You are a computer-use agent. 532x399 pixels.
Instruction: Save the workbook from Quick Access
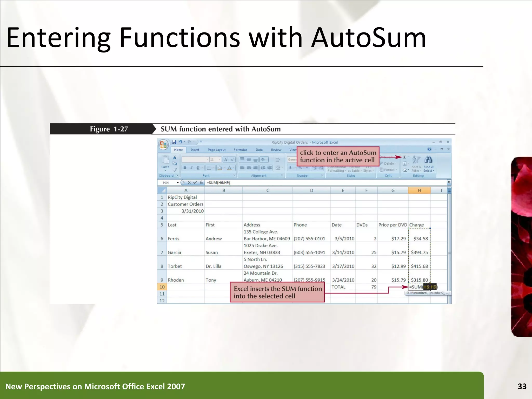174,142
